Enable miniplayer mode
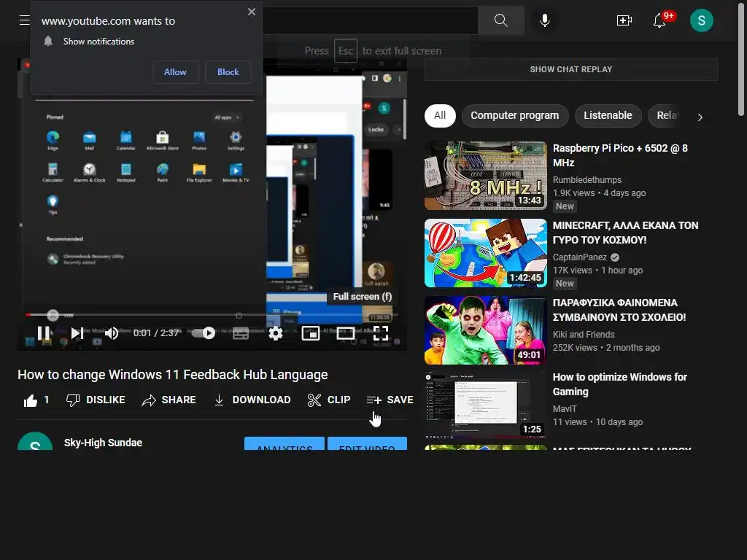Image resolution: width=747 pixels, height=560 pixels. pyautogui.click(x=311, y=333)
